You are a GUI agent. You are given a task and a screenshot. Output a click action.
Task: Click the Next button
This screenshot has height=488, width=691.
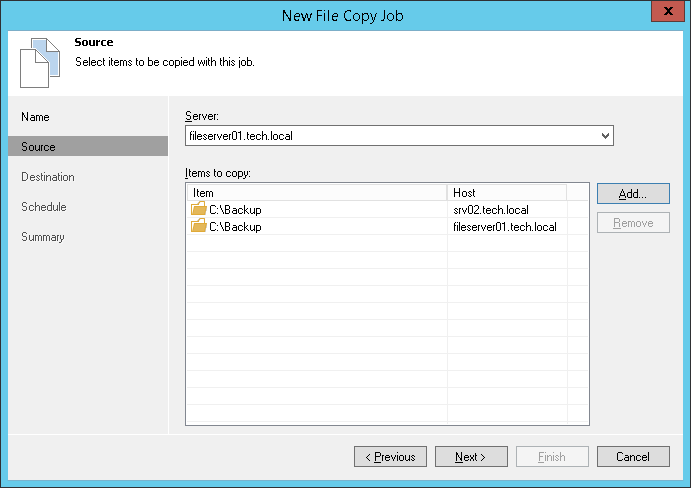pos(470,457)
